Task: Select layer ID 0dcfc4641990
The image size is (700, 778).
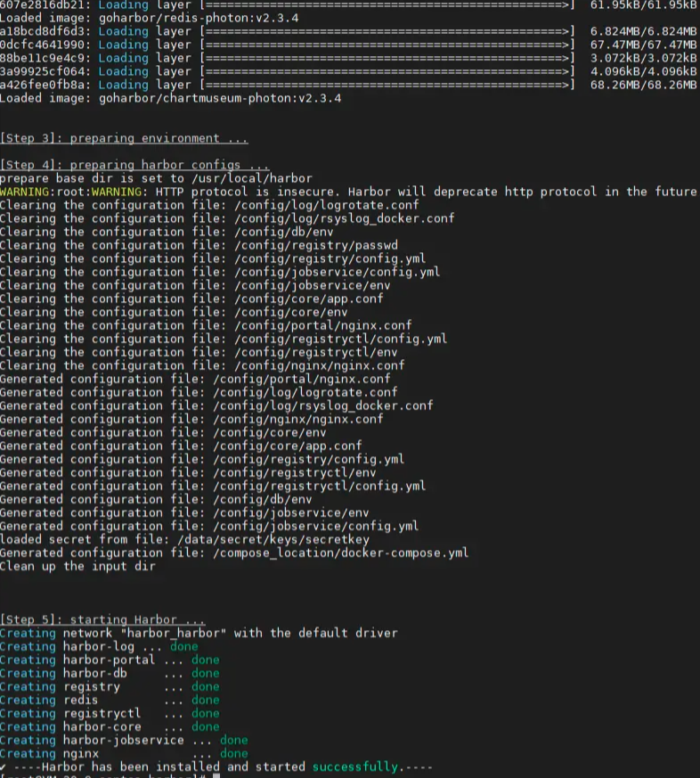Action: click(x=42, y=45)
